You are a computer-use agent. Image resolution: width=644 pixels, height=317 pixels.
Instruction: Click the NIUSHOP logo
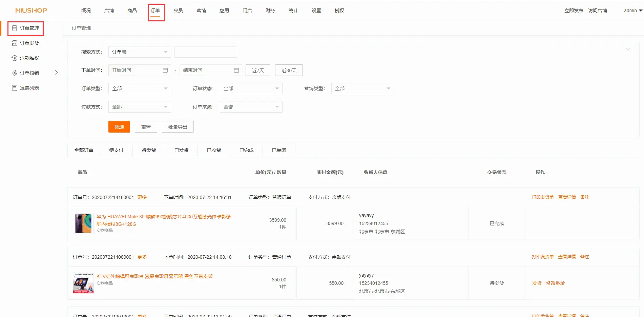[31, 11]
